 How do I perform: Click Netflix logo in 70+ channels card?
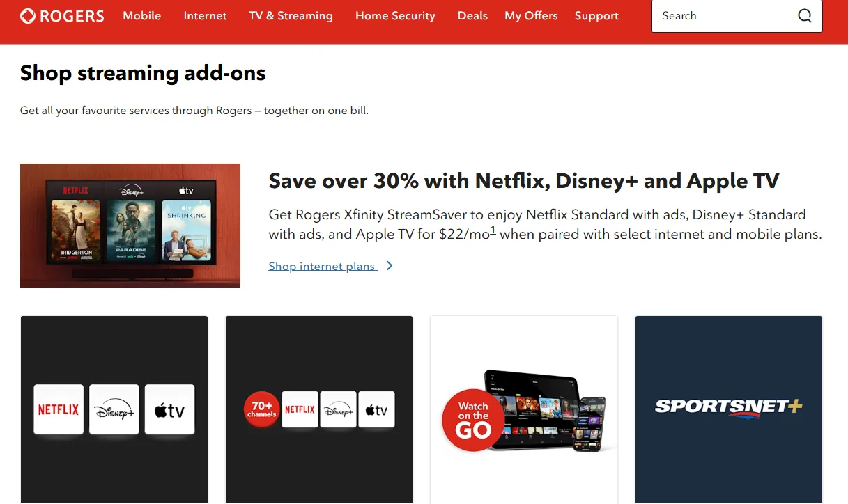point(300,409)
